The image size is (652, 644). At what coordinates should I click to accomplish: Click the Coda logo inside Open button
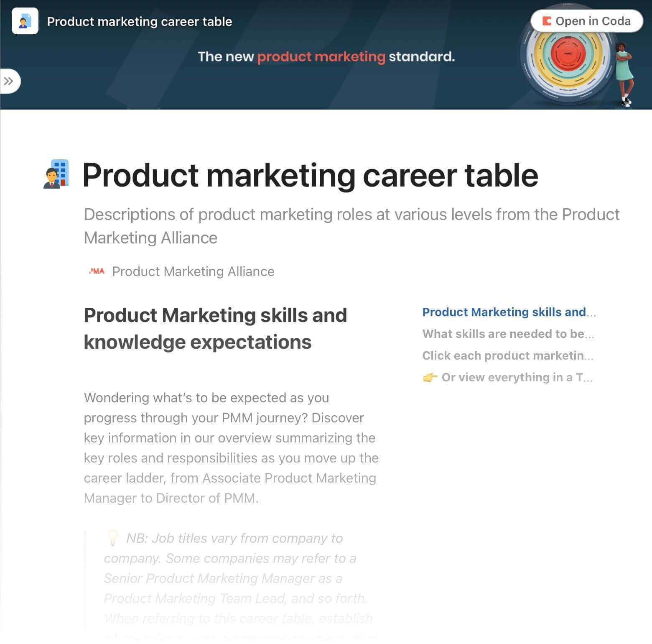[546, 21]
